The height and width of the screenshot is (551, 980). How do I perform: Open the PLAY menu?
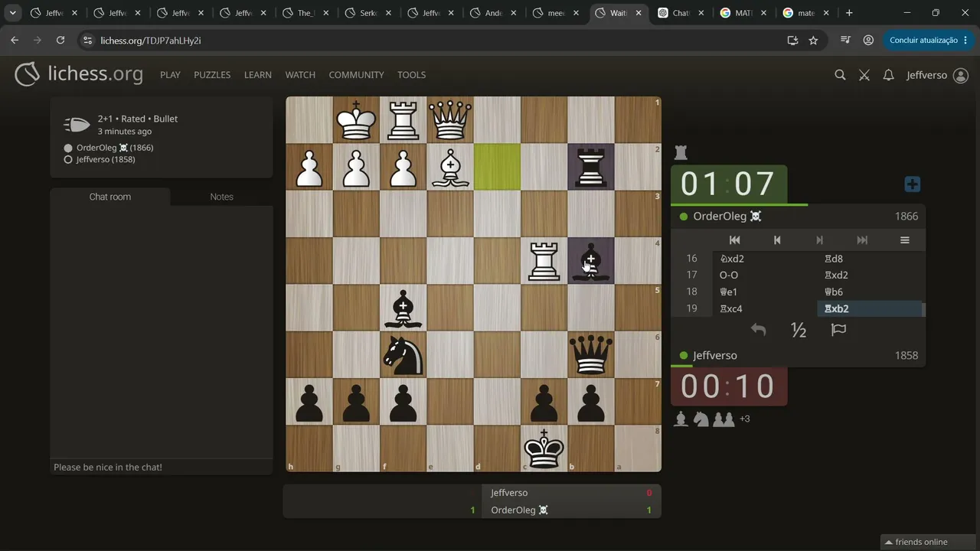pyautogui.click(x=170, y=75)
